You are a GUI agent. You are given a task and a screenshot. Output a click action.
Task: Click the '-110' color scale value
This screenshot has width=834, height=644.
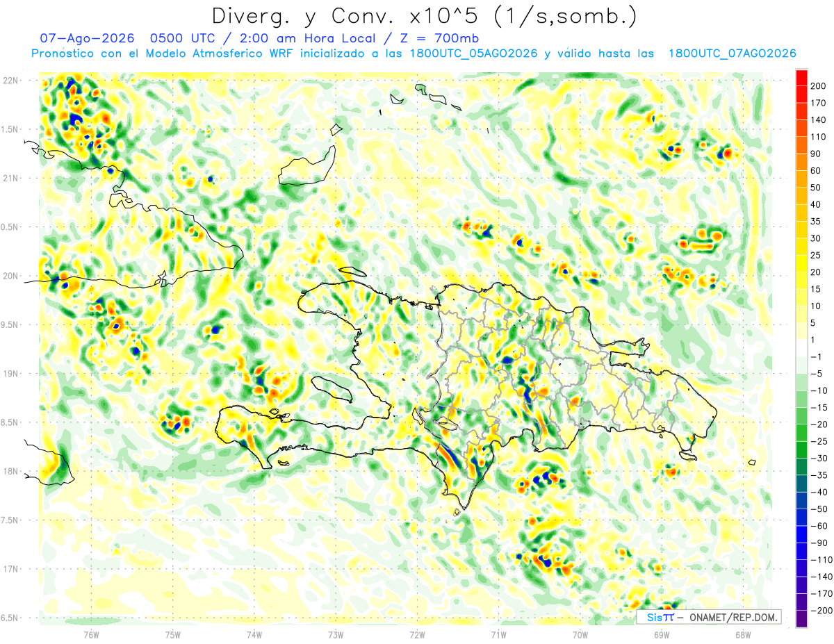822,560
